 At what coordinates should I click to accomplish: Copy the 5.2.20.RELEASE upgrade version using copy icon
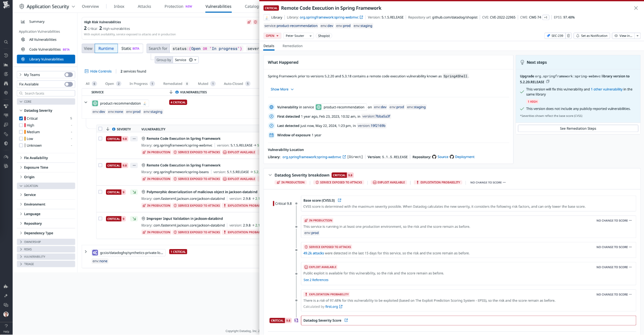pos(548,82)
